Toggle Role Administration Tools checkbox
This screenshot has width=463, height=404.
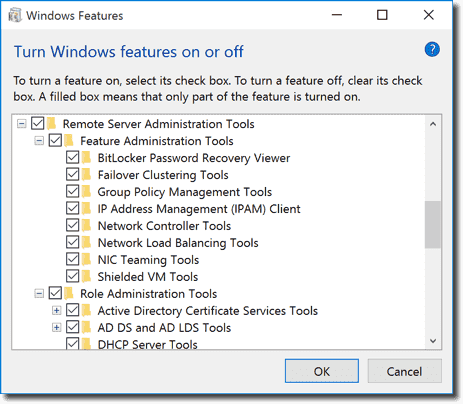point(55,293)
